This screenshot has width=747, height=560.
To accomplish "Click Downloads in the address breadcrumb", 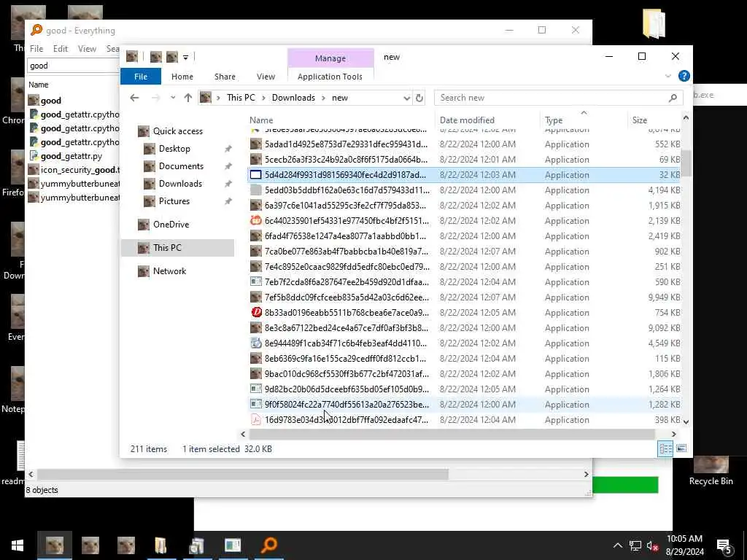I will point(293,98).
